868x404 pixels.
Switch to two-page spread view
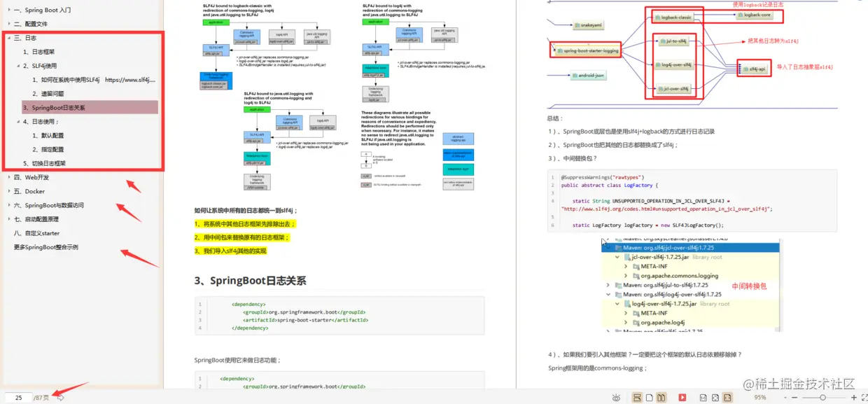[661, 398]
